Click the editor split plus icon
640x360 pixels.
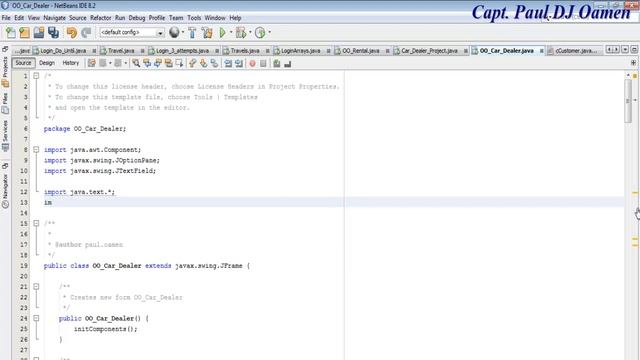[x=633, y=63]
